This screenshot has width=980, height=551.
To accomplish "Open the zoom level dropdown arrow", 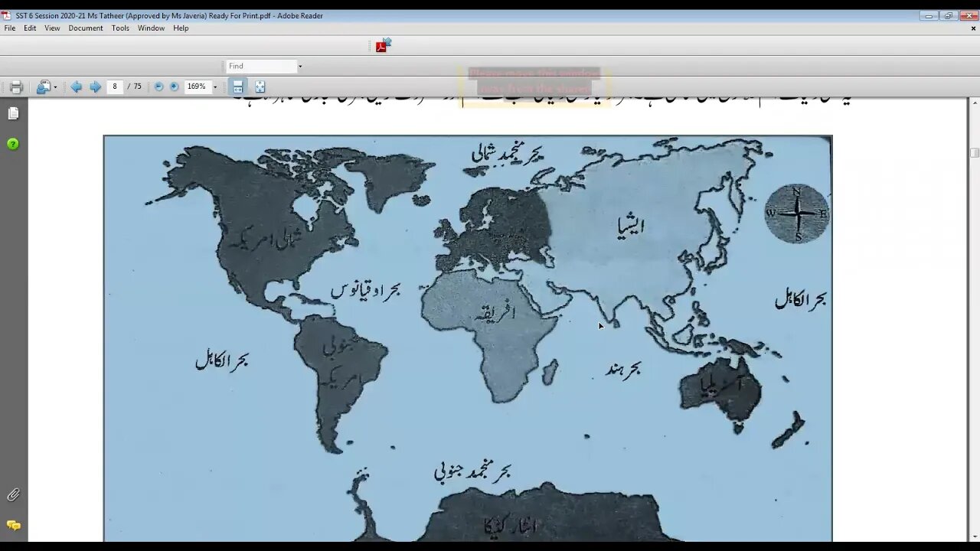I will point(215,87).
